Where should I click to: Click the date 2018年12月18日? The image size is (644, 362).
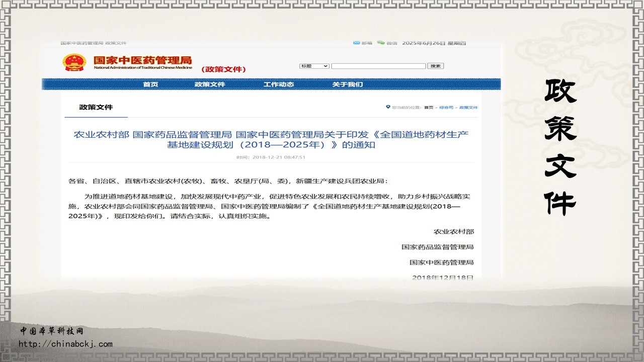[x=443, y=277]
